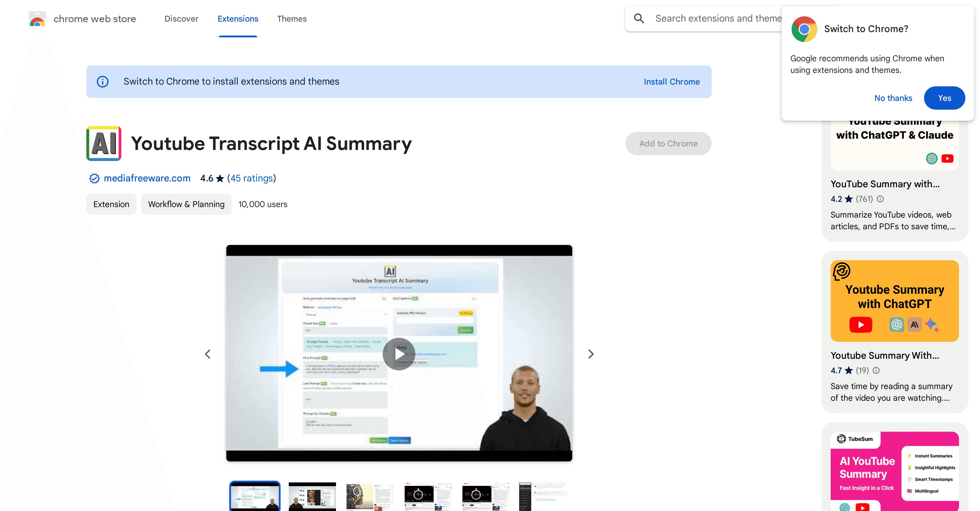Image resolution: width=980 pixels, height=511 pixels.
Task: Dismiss the dialog with No thanks
Action: tap(893, 98)
